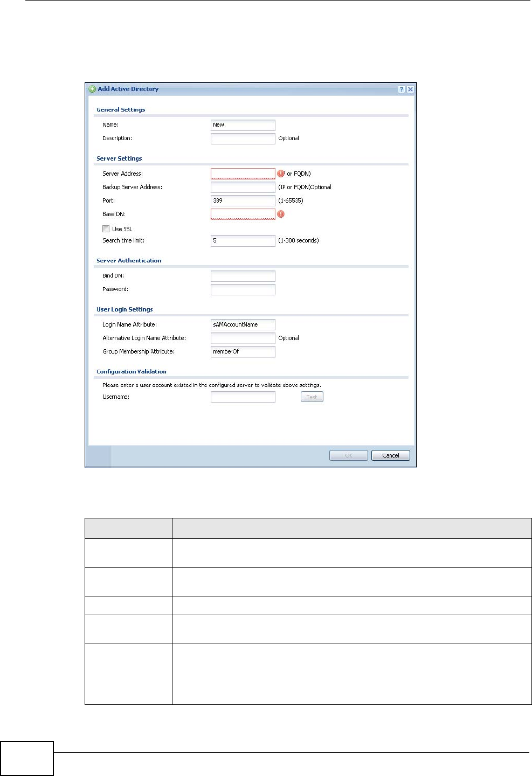The width and height of the screenshot is (532, 776).
Task: Click the Login Name Attribute field
Action: tap(243, 324)
